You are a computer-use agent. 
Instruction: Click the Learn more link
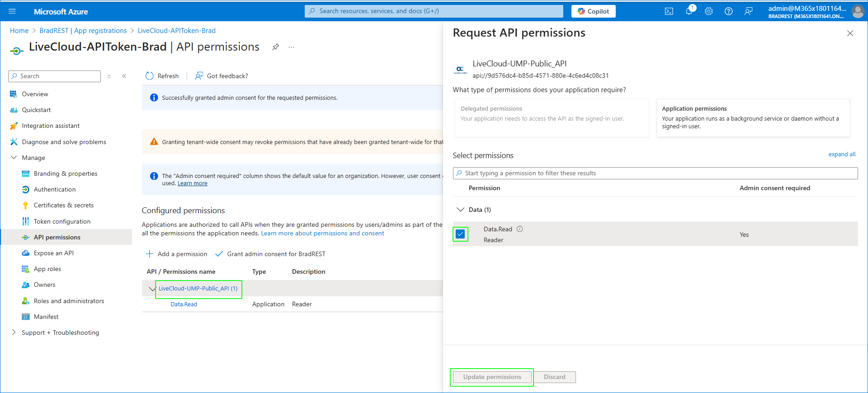click(x=192, y=183)
